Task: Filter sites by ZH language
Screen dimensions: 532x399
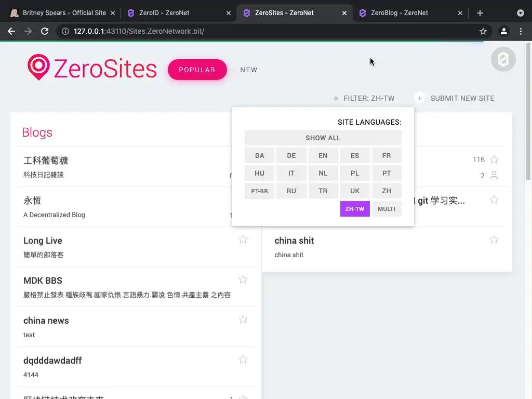Action: [387, 191]
